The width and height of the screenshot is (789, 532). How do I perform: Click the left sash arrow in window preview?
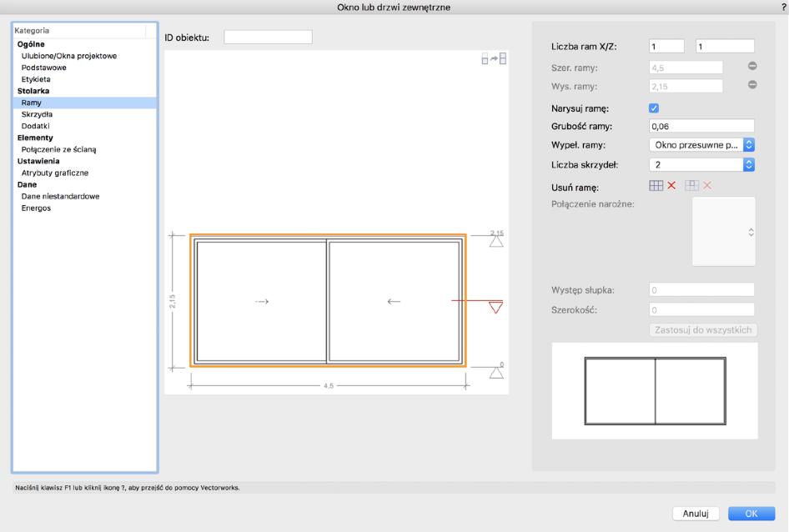click(x=262, y=302)
